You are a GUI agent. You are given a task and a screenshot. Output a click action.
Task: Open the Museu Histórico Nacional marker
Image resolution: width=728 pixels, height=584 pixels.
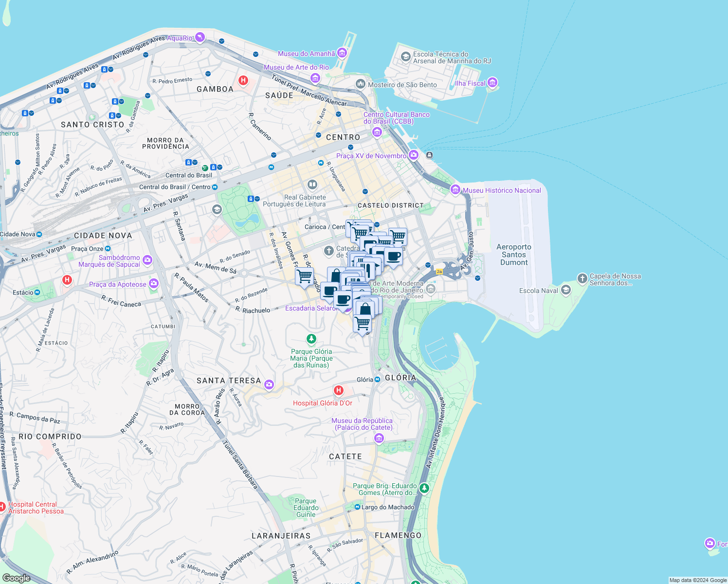[x=455, y=190]
